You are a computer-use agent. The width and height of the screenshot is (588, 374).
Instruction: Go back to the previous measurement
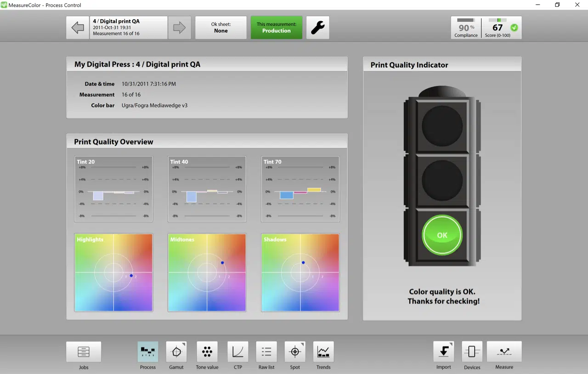(77, 27)
